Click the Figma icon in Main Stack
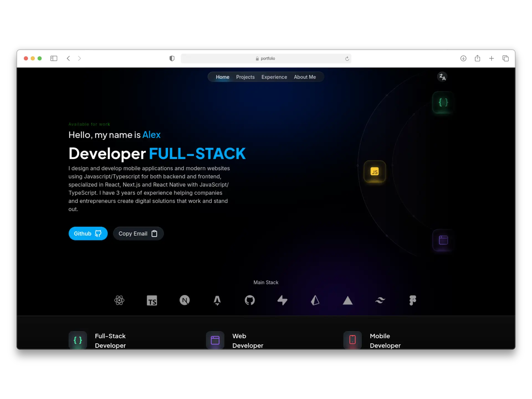Viewport: 532px width, 399px height. coord(413,300)
